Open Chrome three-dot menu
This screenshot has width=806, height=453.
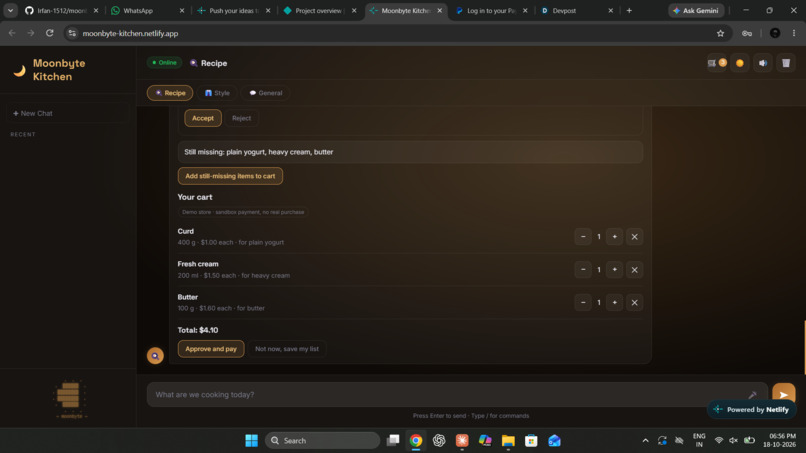point(794,33)
